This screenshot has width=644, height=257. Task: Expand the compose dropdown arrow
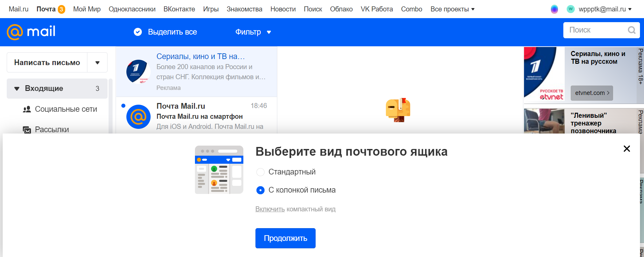tap(97, 62)
